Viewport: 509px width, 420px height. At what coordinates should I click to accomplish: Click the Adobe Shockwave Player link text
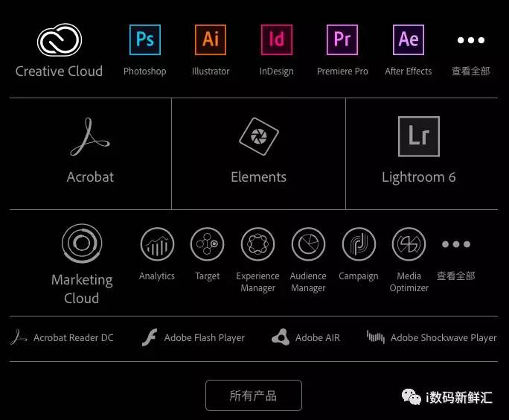(x=444, y=338)
